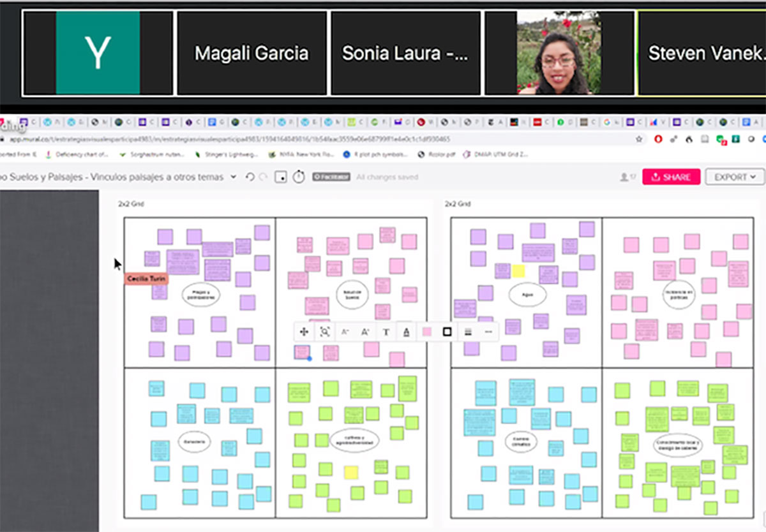This screenshot has height=532, width=766.
Task: Pick the pink sticky note color swatch
Action: click(x=427, y=332)
